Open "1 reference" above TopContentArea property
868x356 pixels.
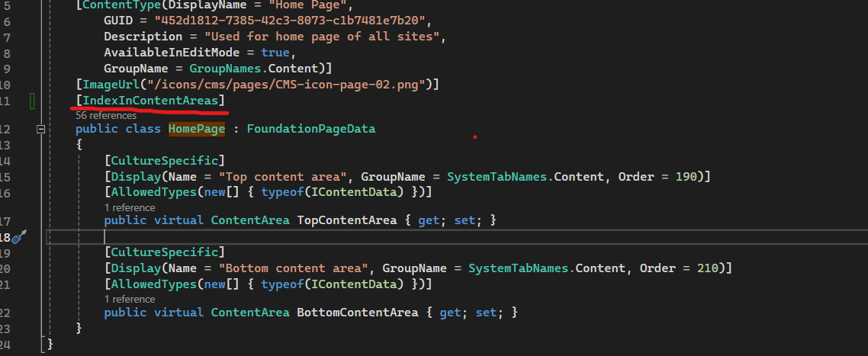[130, 207]
